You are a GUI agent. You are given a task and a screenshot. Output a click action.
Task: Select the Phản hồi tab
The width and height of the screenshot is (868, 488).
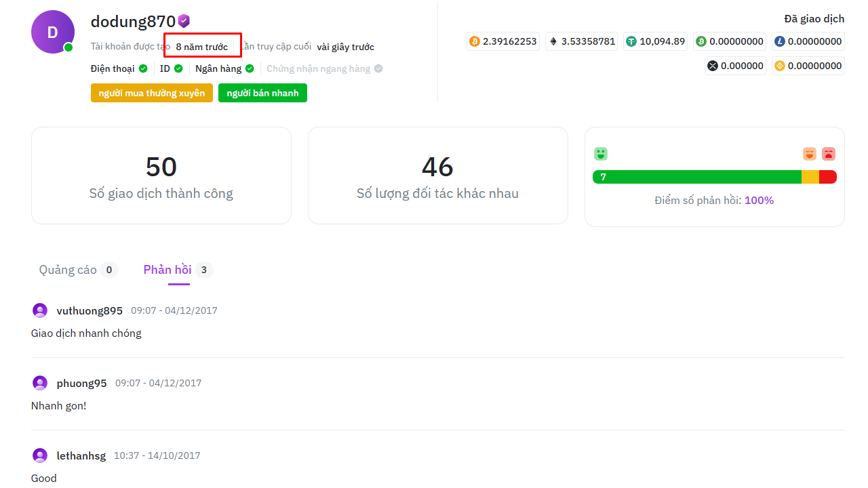(x=167, y=270)
